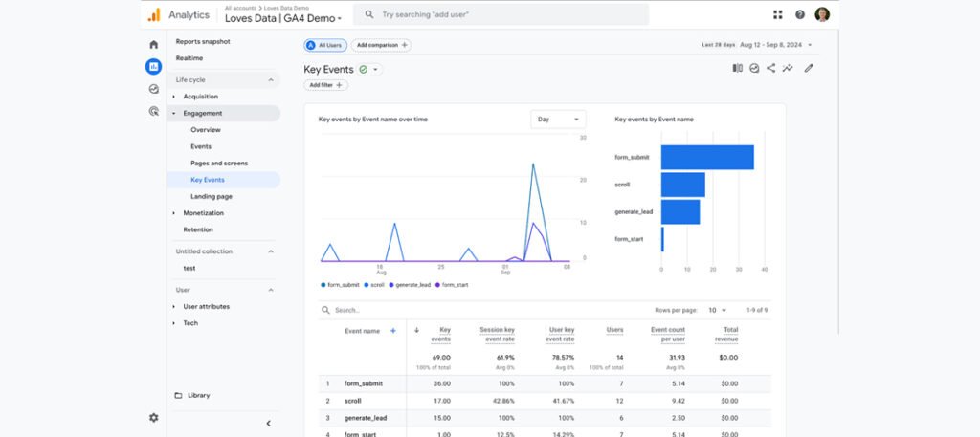Click the Add filter button
Viewport: 980px width, 437px height.
pos(325,85)
